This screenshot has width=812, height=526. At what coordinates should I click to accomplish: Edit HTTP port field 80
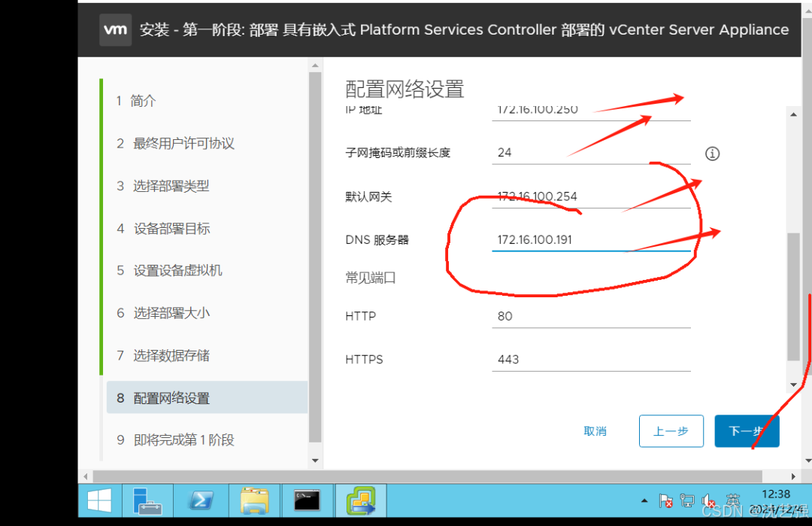592,317
